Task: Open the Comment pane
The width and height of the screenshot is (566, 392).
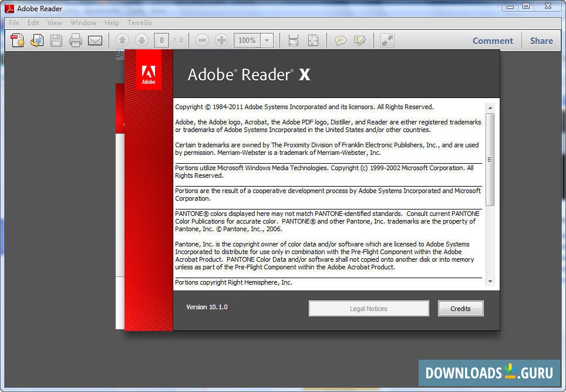Action: pos(493,40)
